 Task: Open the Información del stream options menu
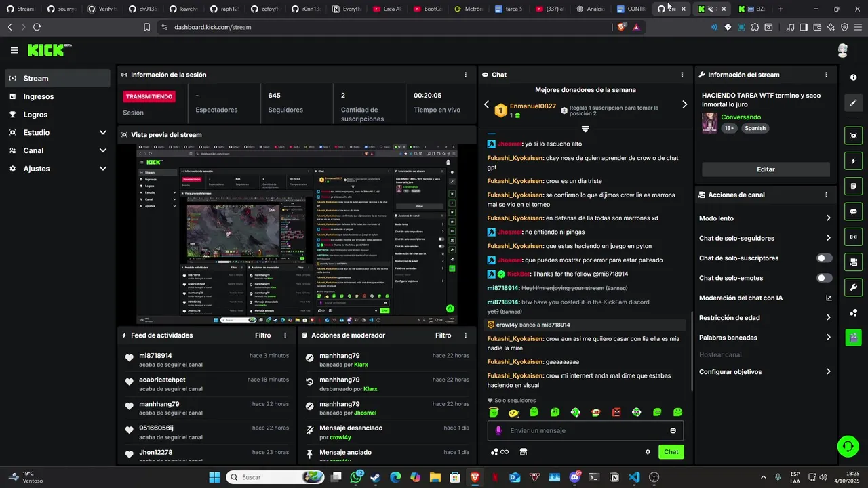click(826, 75)
